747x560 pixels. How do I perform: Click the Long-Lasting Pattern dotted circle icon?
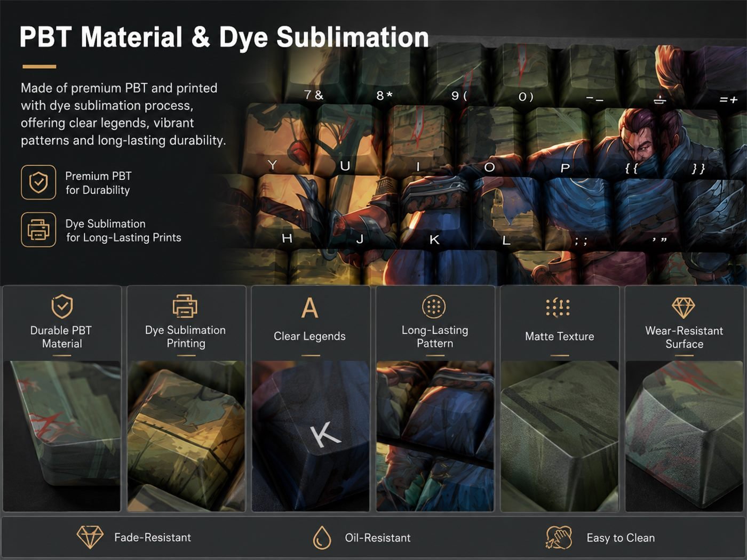click(x=434, y=307)
